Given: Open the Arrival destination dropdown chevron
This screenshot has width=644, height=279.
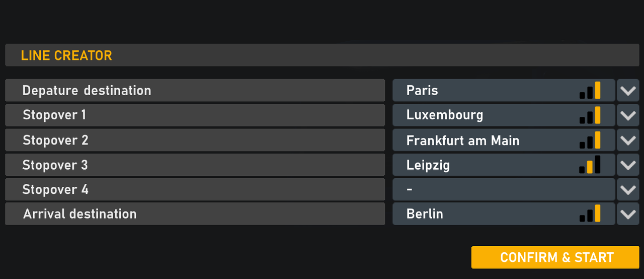Looking at the screenshot, I should (628, 214).
